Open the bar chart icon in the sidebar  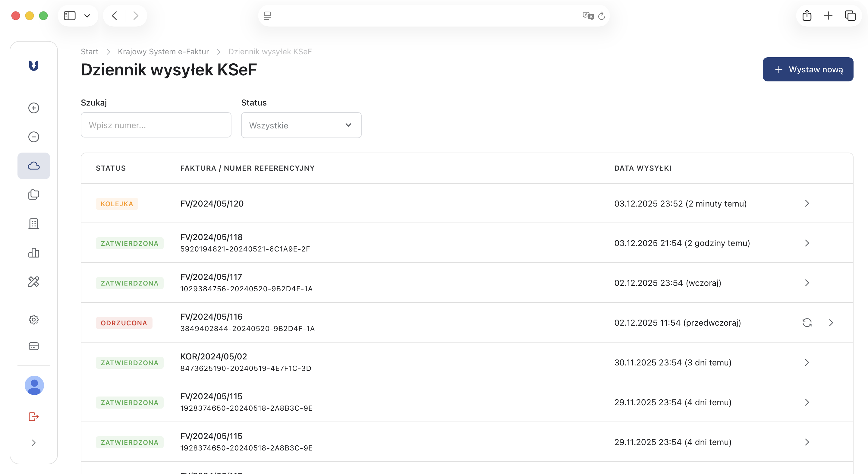click(34, 252)
